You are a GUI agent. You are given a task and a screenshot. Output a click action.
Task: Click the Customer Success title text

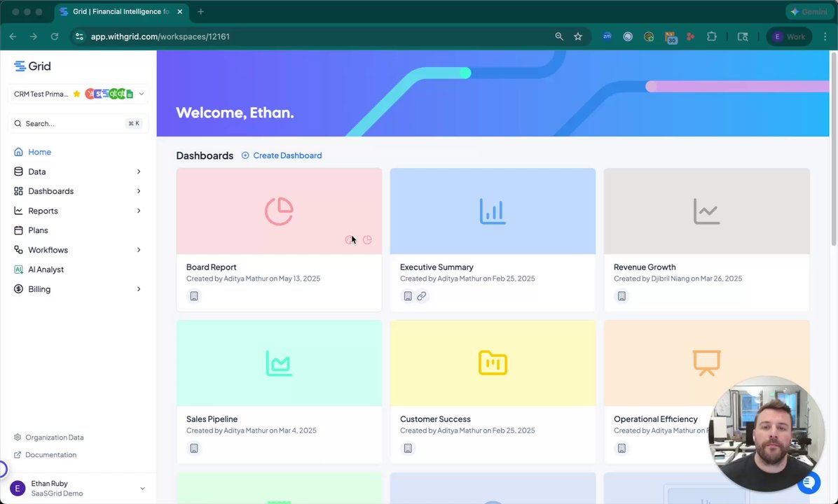[435, 419]
